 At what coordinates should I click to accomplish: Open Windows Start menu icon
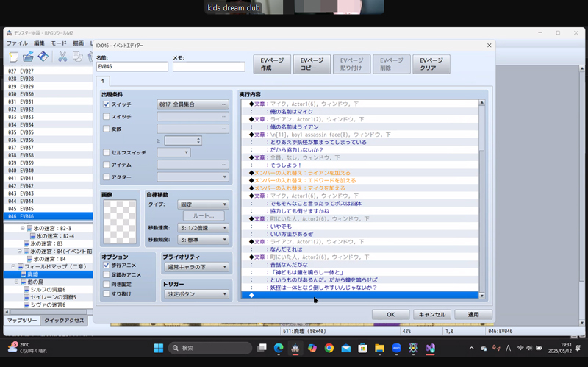coord(159,348)
